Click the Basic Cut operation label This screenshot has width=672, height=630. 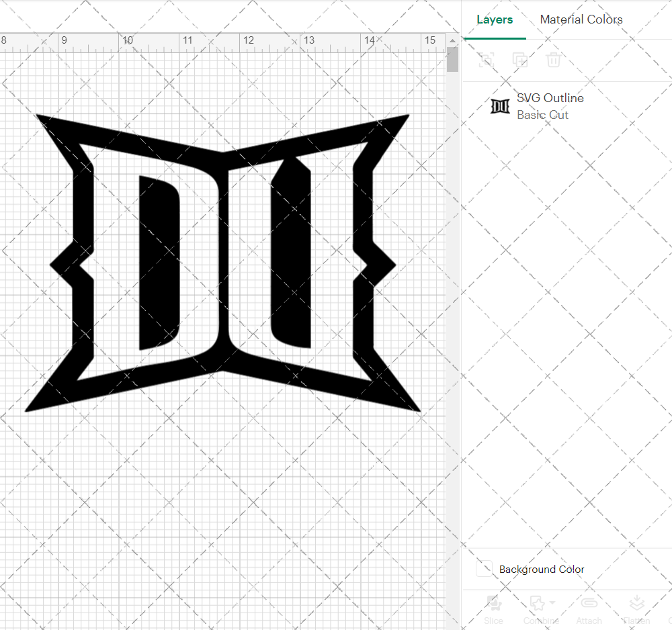click(x=542, y=115)
